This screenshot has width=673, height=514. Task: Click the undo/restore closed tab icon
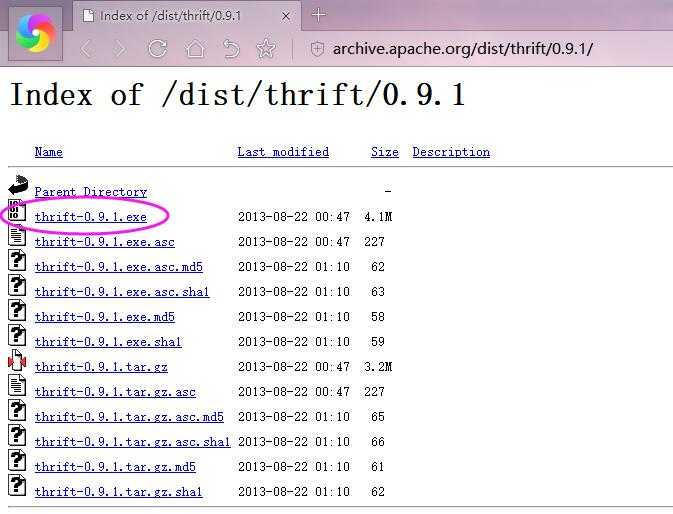[231, 48]
